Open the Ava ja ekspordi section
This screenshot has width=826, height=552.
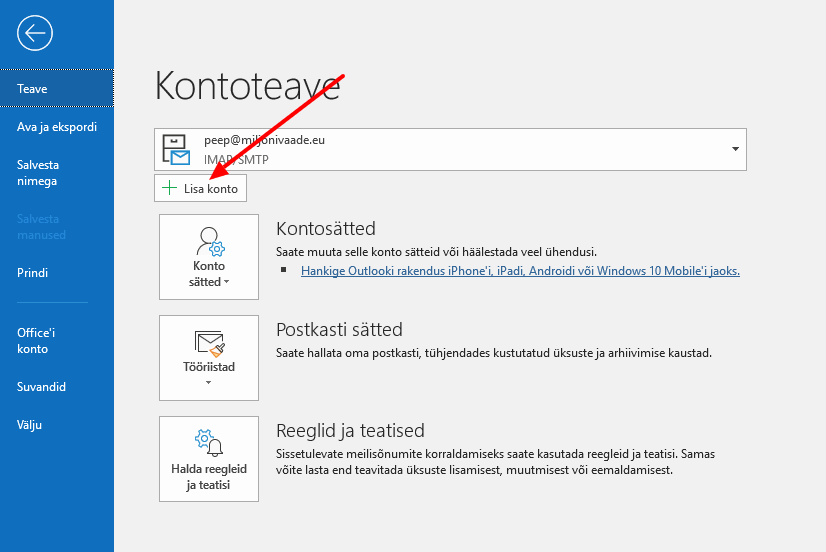pos(57,127)
